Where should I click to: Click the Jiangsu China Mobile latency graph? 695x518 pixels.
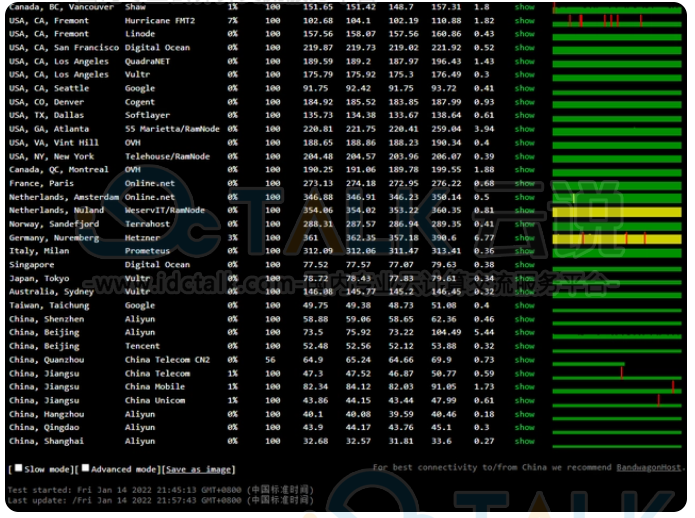617,388
